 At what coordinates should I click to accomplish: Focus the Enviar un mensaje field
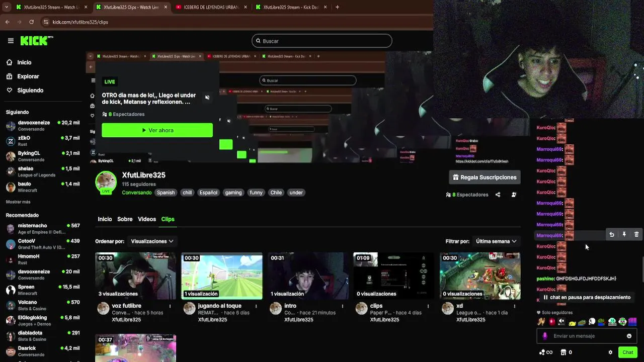pyautogui.click(x=588, y=336)
